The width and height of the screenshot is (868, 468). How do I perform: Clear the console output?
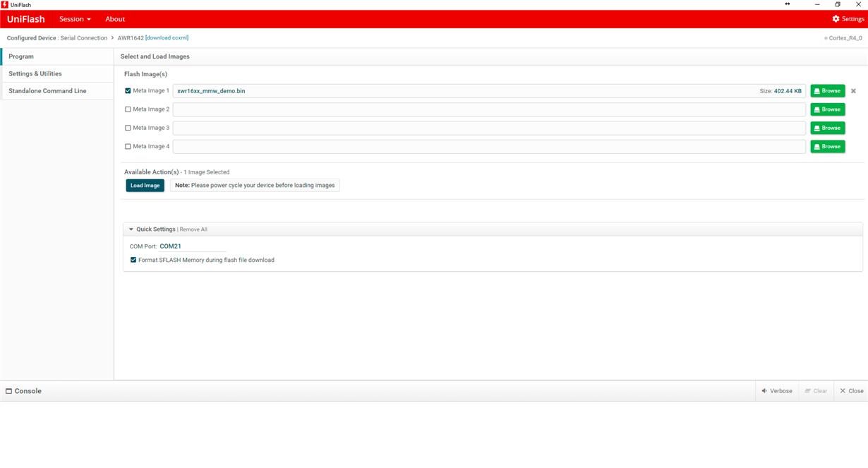[816, 391]
